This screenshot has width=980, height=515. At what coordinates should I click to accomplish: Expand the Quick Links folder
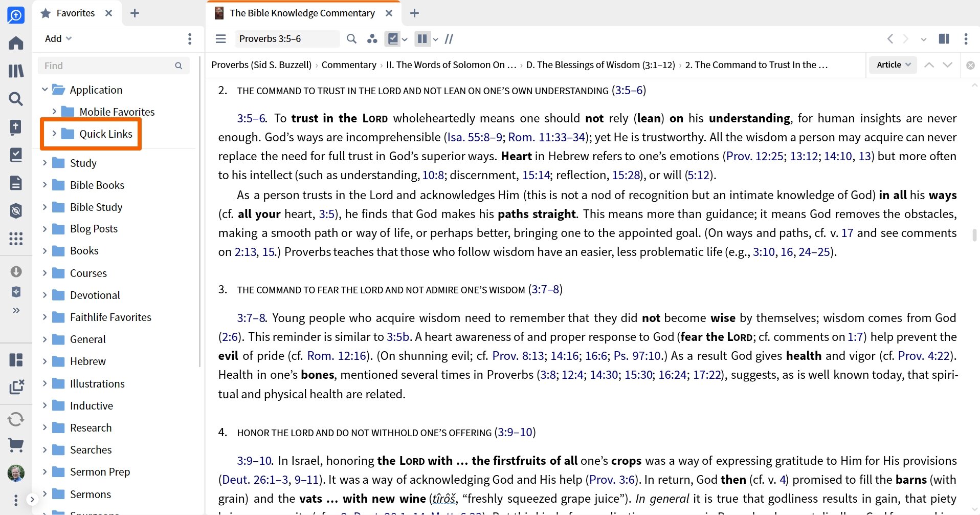tap(54, 134)
